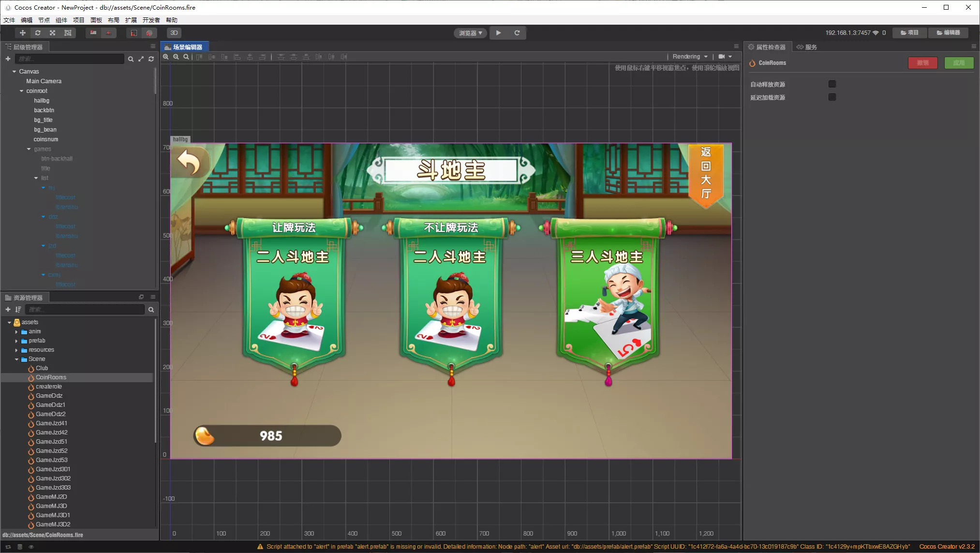The height and width of the screenshot is (553, 980).
Task: Collapse the games node in the hierarchy
Action: click(x=29, y=149)
